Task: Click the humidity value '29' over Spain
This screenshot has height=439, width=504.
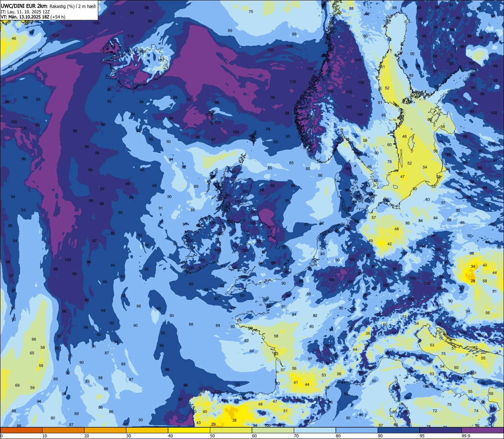Action: [x=213, y=424]
